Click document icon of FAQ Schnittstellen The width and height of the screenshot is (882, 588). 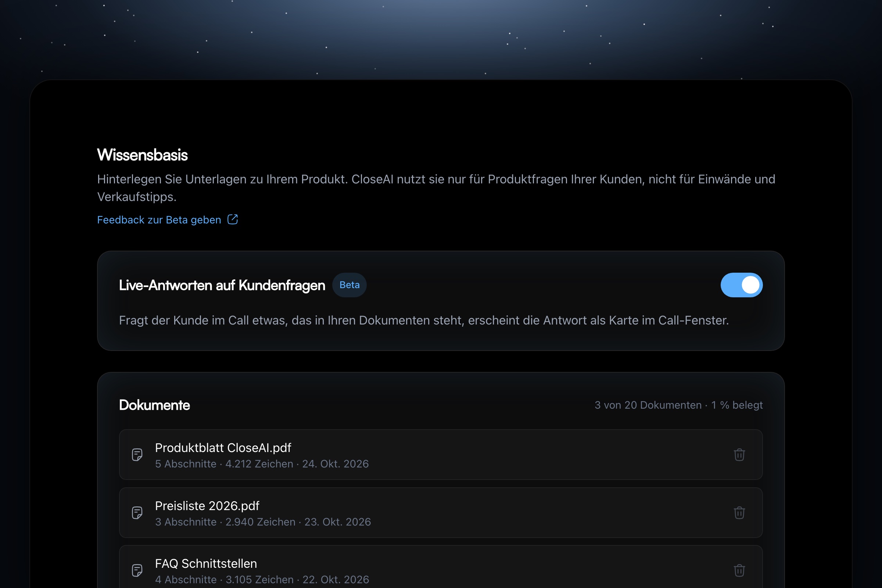(137, 570)
